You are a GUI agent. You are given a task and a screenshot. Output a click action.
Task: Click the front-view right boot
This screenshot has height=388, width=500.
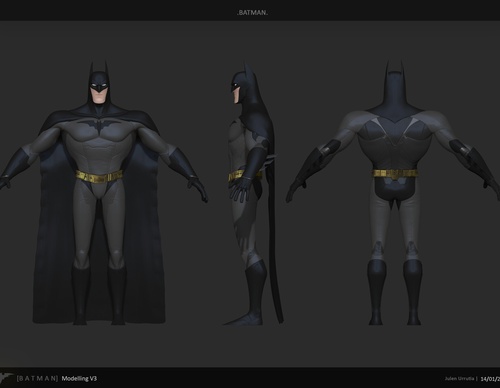(x=117, y=296)
